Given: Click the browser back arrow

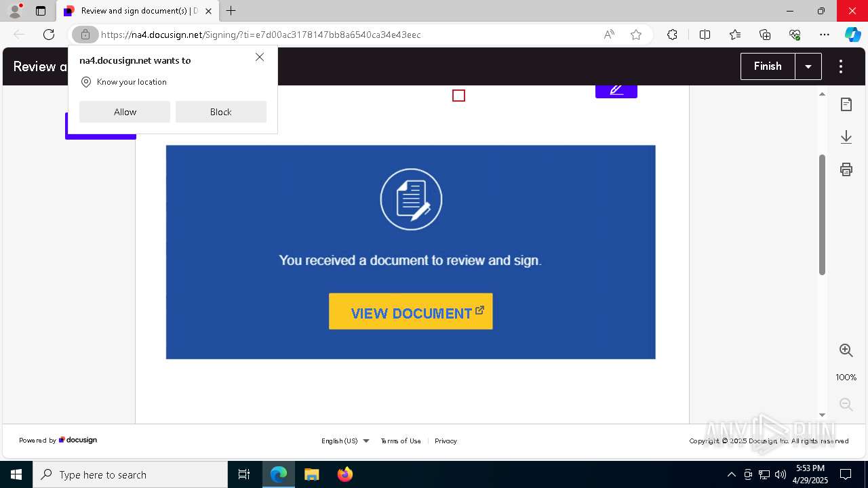Looking at the screenshot, I should [x=19, y=35].
